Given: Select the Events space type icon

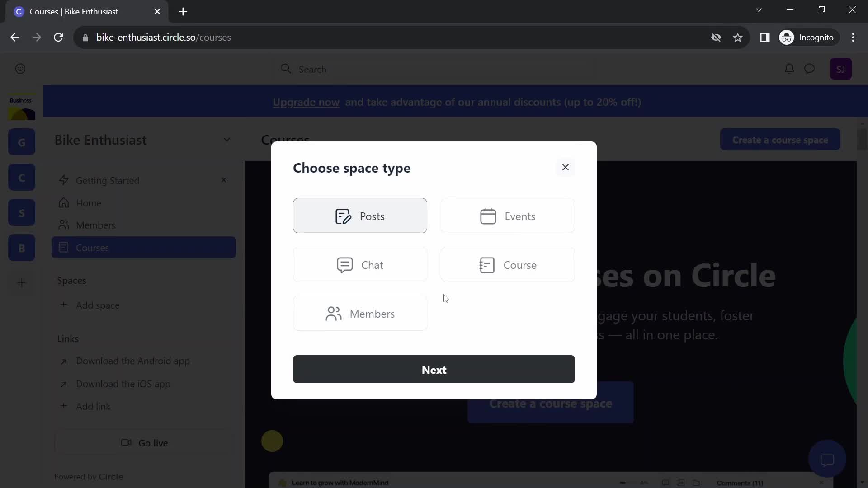Looking at the screenshot, I should 488,216.
